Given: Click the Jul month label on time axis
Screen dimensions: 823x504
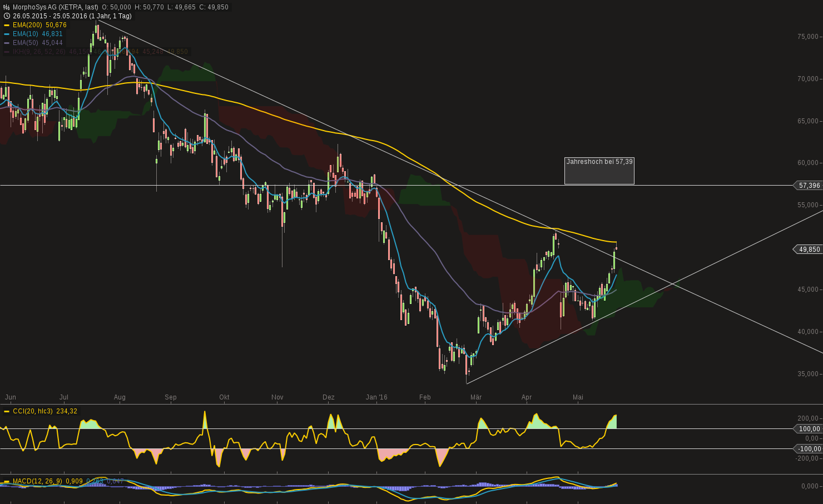Looking at the screenshot, I should (x=64, y=397).
